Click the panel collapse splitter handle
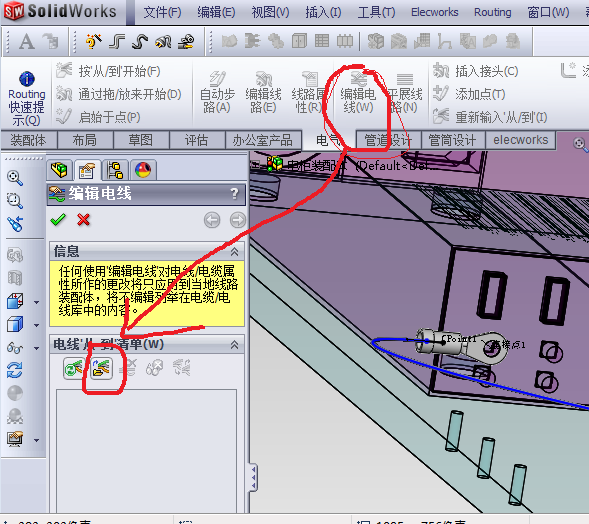Image resolution: width=589 pixels, height=524 pixels. pyautogui.click(x=254, y=477)
